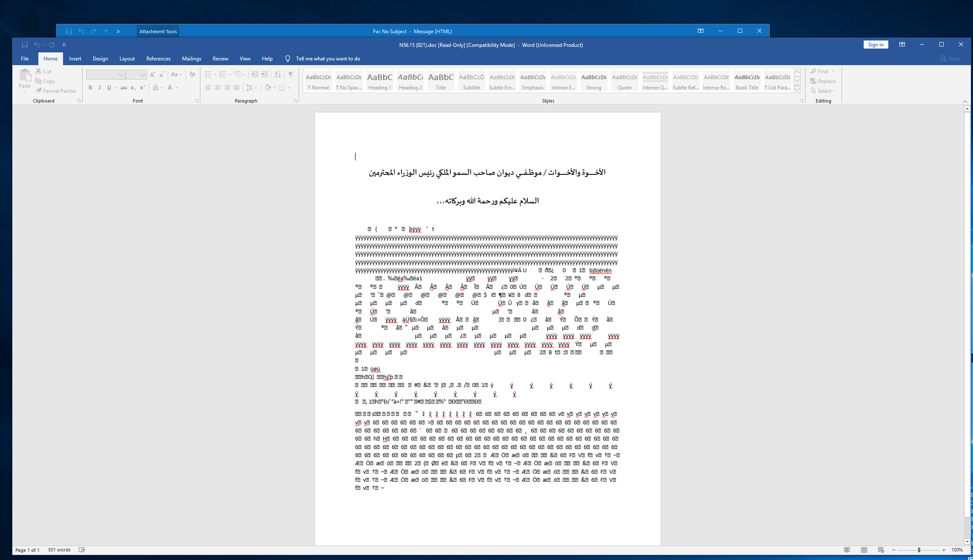Click the Numbering list icon

223,74
